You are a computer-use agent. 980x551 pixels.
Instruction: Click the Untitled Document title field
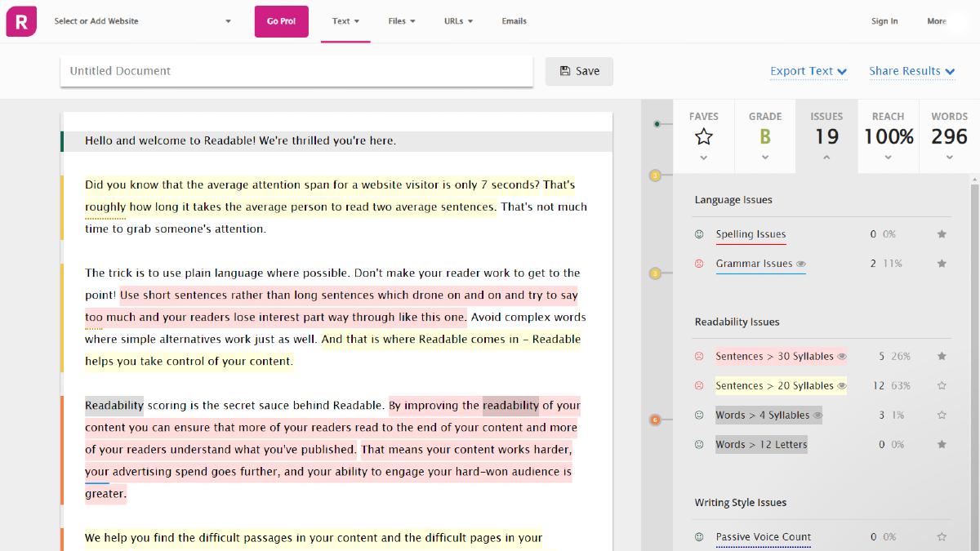pos(296,71)
